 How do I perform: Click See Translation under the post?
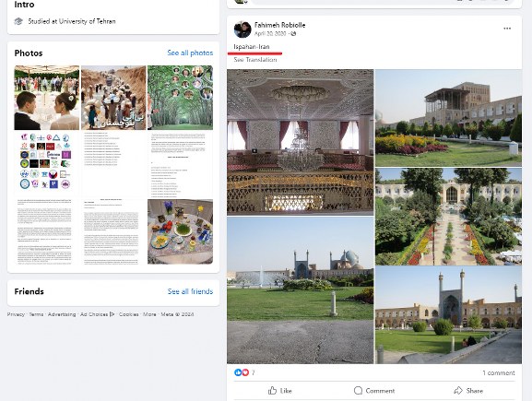pos(255,60)
